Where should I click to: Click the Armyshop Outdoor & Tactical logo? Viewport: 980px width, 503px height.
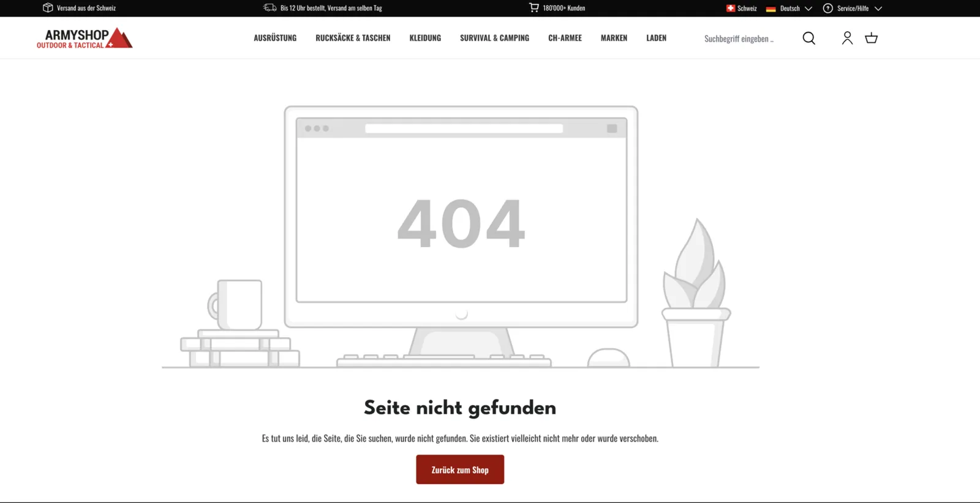(x=85, y=38)
